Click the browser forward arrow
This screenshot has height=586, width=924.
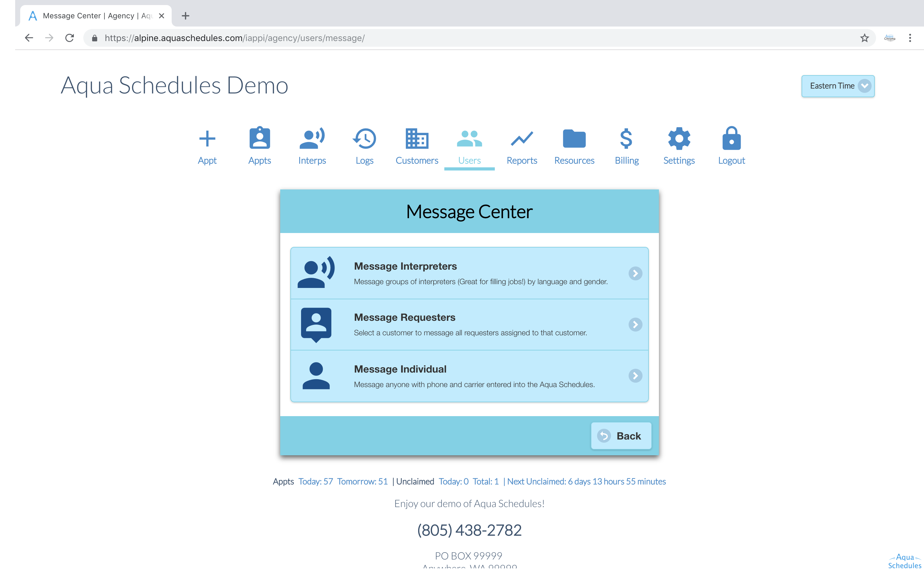[x=49, y=38]
